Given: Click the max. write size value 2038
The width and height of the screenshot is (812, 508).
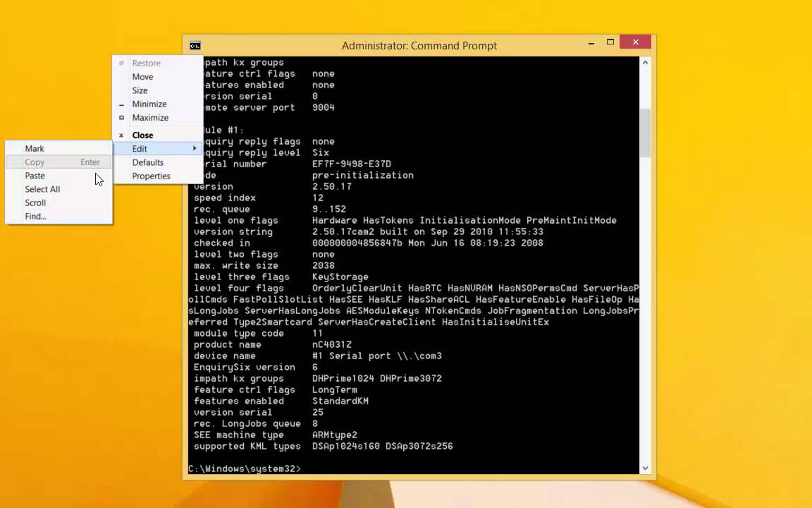Looking at the screenshot, I should pyautogui.click(x=324, y=265).
